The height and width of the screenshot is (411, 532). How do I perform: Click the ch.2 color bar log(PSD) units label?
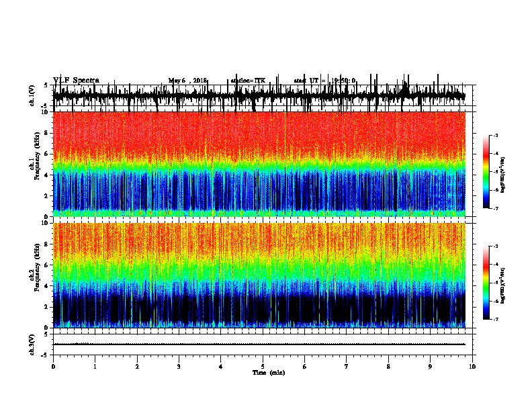503,285
